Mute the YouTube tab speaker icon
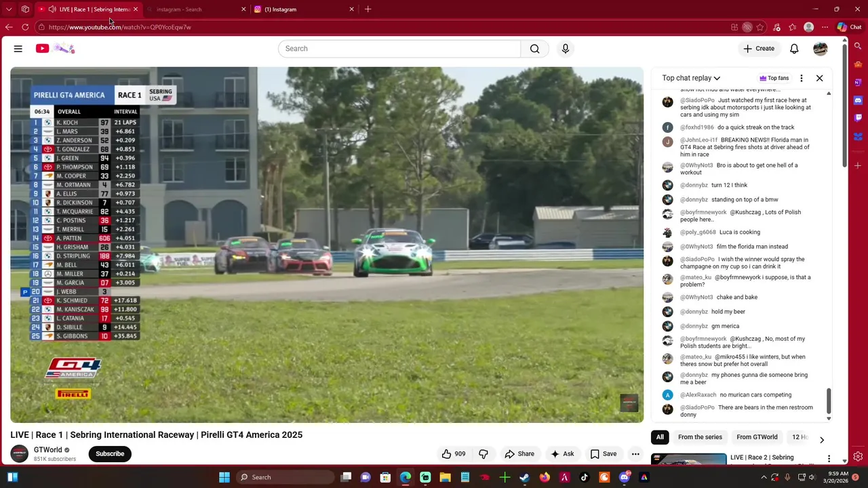Viewport: 868px width, 488px height. point(52,9)
